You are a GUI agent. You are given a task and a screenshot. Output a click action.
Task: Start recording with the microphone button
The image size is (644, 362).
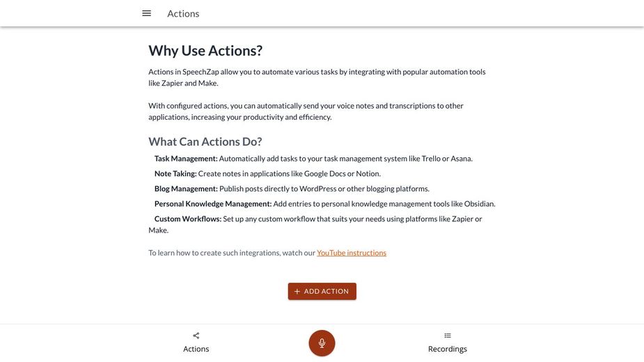click(322, 343)
